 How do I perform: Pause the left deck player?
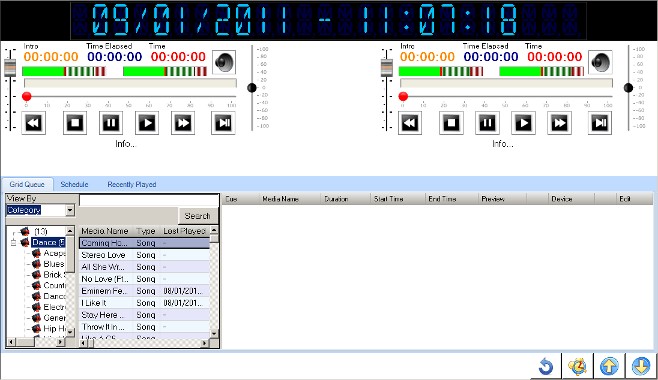[111, 123]
